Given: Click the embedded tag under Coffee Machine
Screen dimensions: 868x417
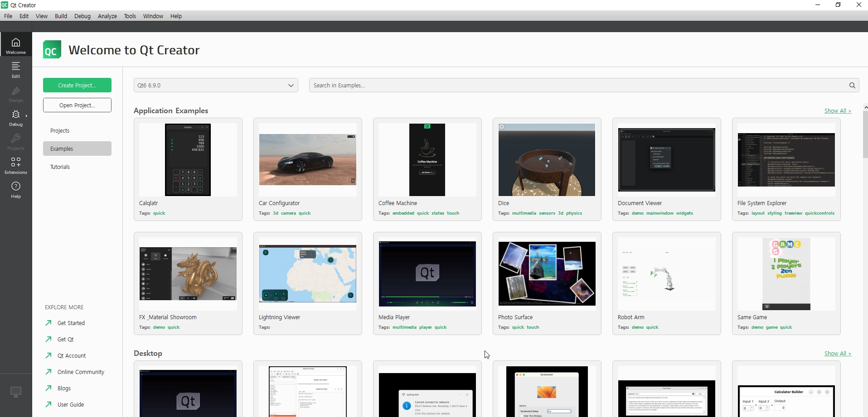Looking at the screenshot, I should (x=403, y=213).
